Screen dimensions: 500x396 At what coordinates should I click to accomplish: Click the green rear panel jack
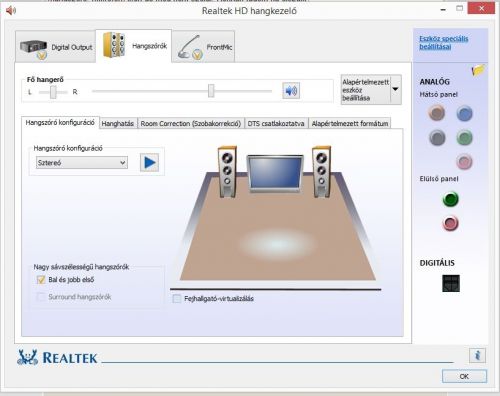[465, 138]
